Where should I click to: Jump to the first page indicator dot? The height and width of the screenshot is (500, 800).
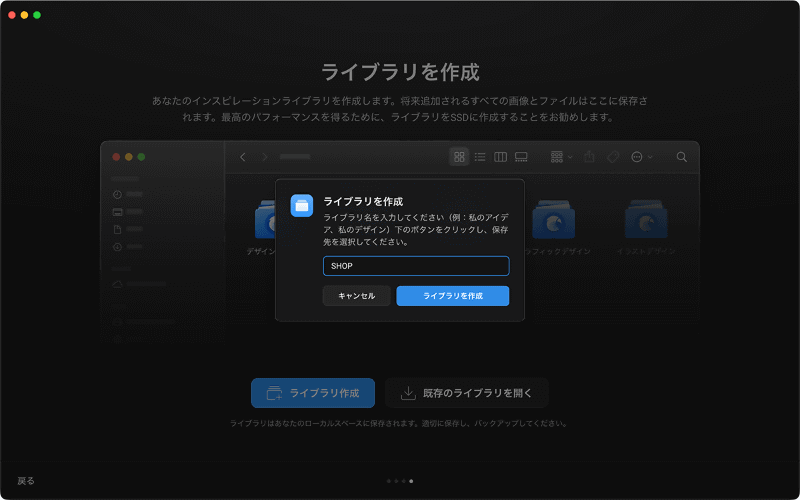[389, 481]
